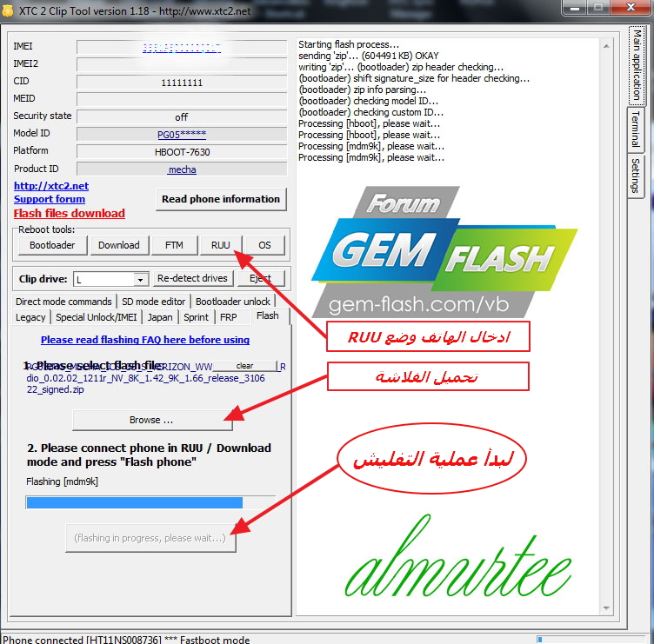The image size is (654, 644).
Task: Click log scrollbar down arrow
Action: pyautogui.click(x=606, y=608)
